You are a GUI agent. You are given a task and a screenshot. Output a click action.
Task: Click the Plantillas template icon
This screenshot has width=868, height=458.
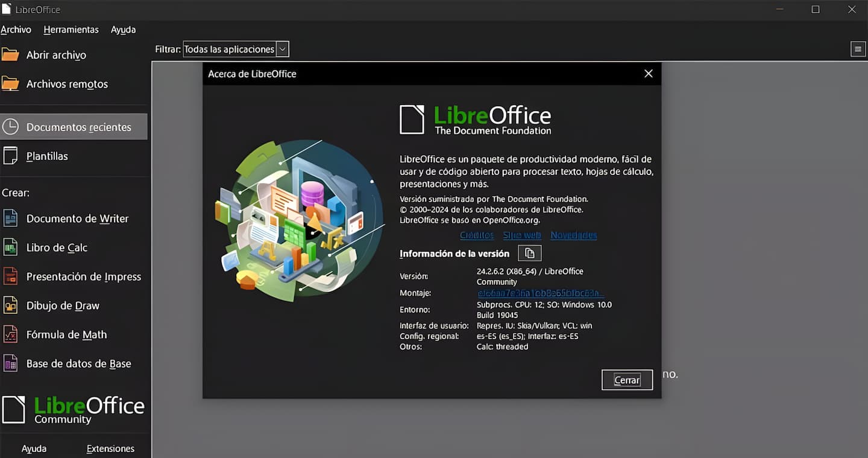click(10, 156)
